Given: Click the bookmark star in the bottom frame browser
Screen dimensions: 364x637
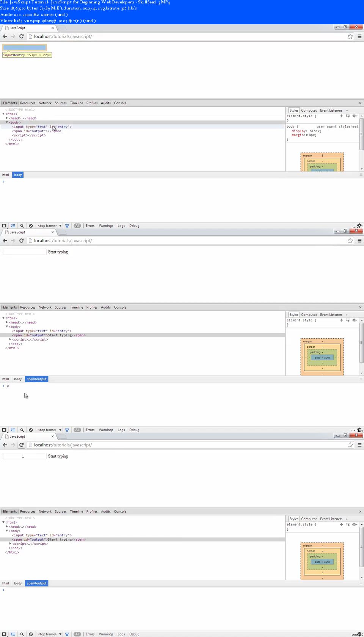Looking at the screenshot, I should tap(350, 445).
